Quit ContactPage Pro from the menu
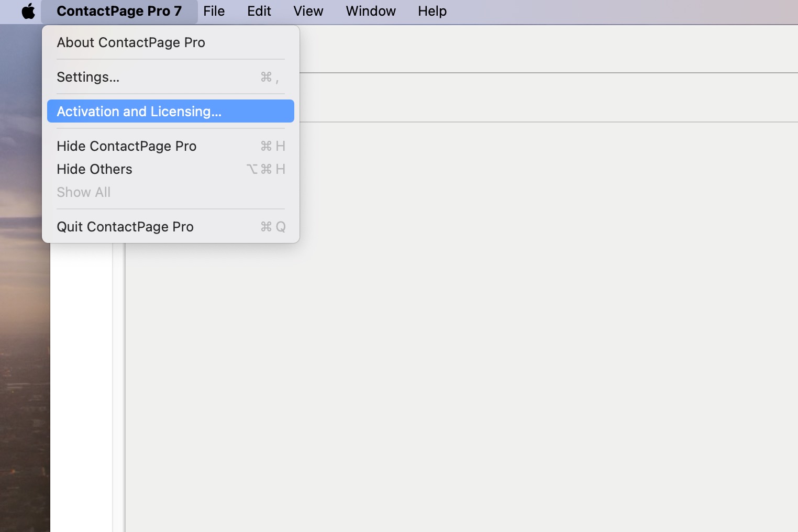 click(125, 227)
